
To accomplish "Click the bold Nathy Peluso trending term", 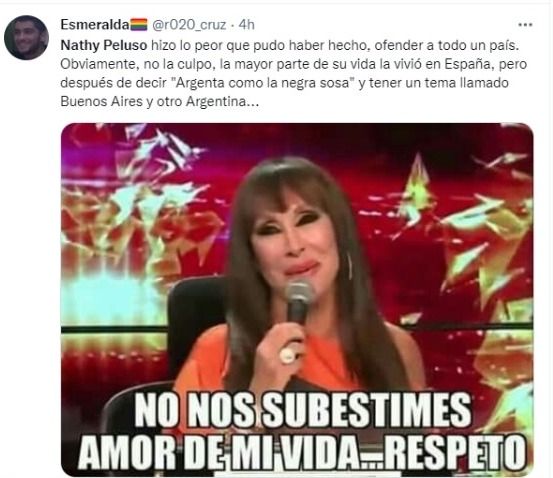I will 104,46.
